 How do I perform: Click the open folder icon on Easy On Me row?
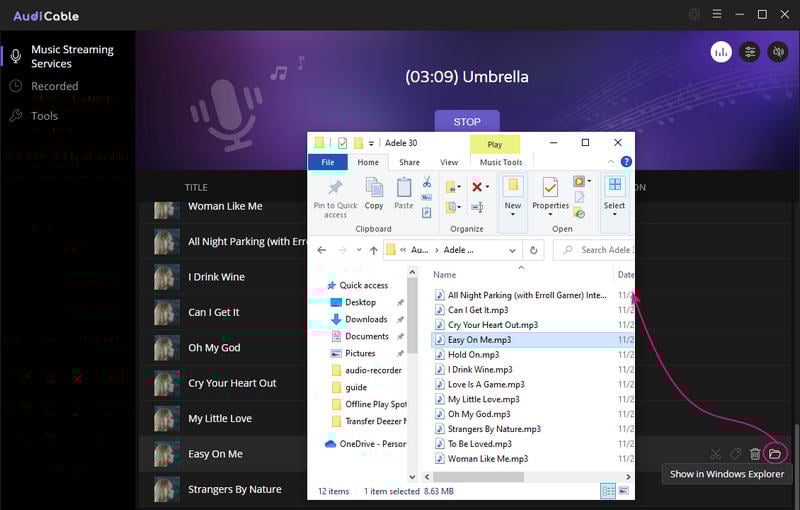pos(775,453)
